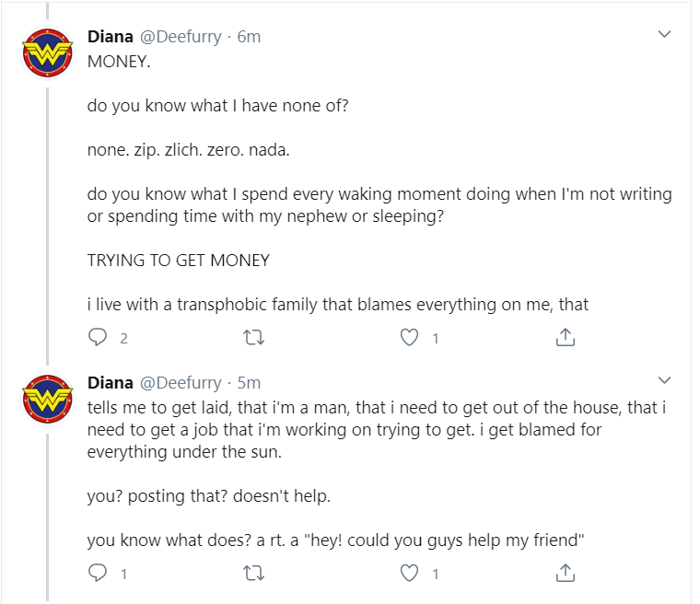Viewport: 700px width, 604px height.
Task: Retweet the first Diana tweet
Action: (x=253, y=337)
